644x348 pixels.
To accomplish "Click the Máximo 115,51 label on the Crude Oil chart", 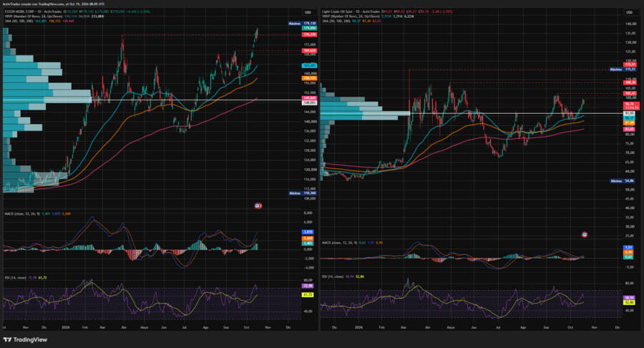I will tap(623, 69).
